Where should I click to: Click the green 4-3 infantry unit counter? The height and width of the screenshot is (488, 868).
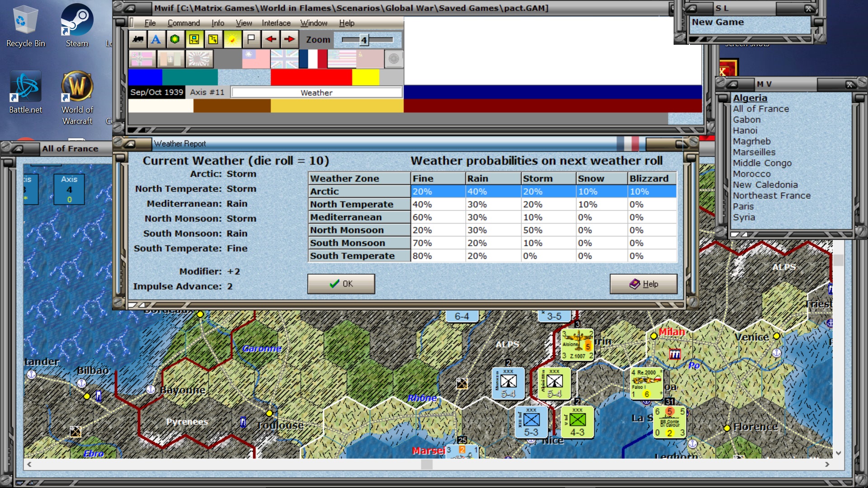pyautogui.click(x=577, y=422)
